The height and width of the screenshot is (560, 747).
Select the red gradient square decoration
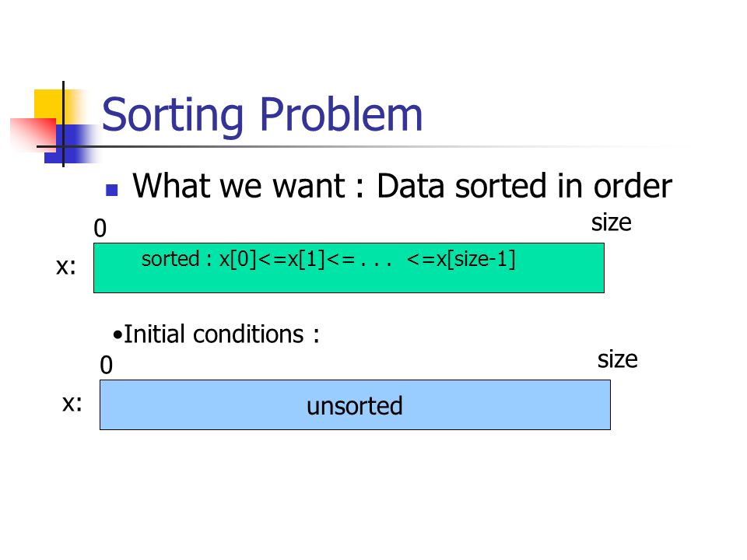pyautogui.click(x=34, y=134)
